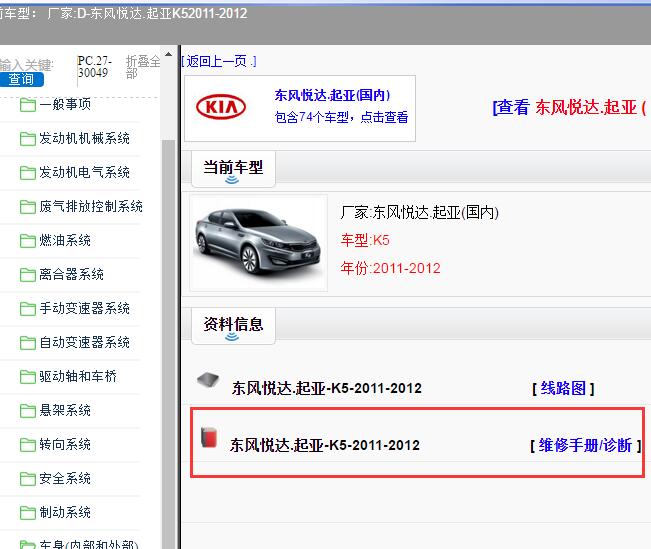Open the 发动机机械系统 folder icon
Screen dimensions: 651x549
click(x=27, y=139)
